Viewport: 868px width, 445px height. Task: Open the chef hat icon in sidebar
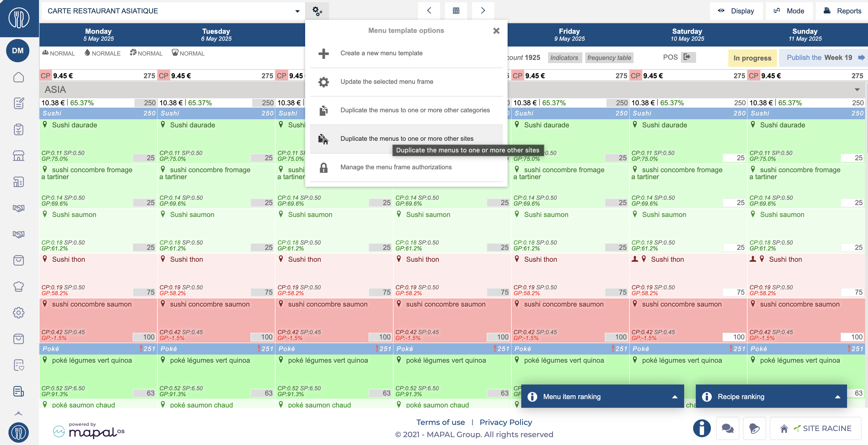coord(19,286)
